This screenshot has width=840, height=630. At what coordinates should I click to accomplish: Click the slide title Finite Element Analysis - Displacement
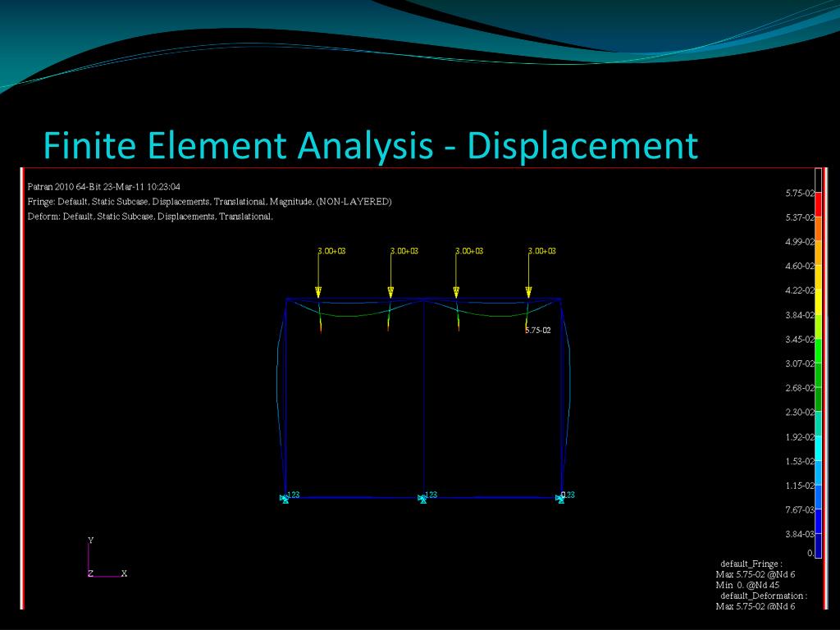(x=370, y=145)
